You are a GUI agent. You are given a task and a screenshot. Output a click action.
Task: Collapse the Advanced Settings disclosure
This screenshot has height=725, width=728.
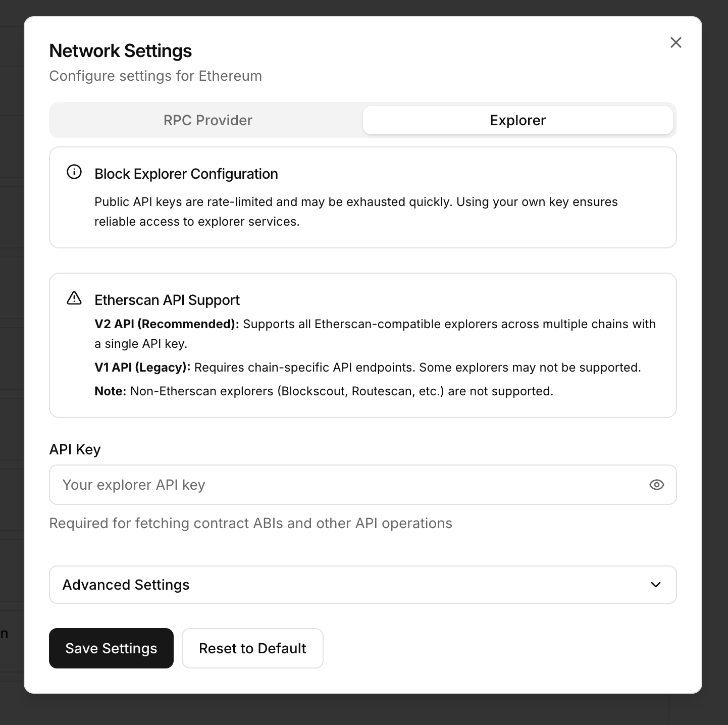point(362,585)
